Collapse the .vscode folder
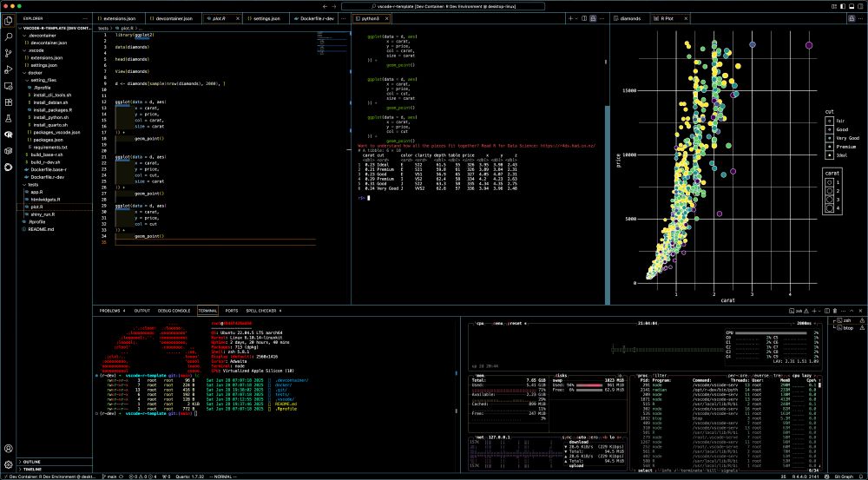Screen dimensions: 868x480 point(56,49)
